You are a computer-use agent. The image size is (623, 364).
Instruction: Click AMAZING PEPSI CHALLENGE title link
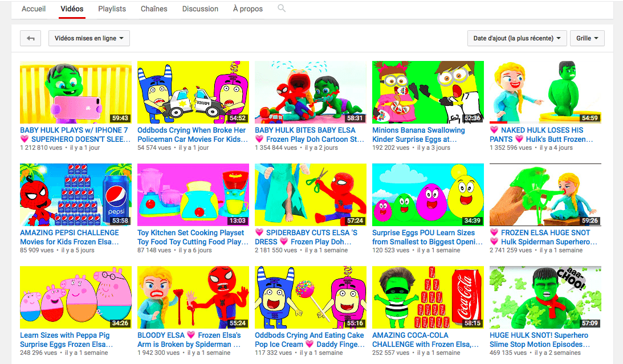70,237
